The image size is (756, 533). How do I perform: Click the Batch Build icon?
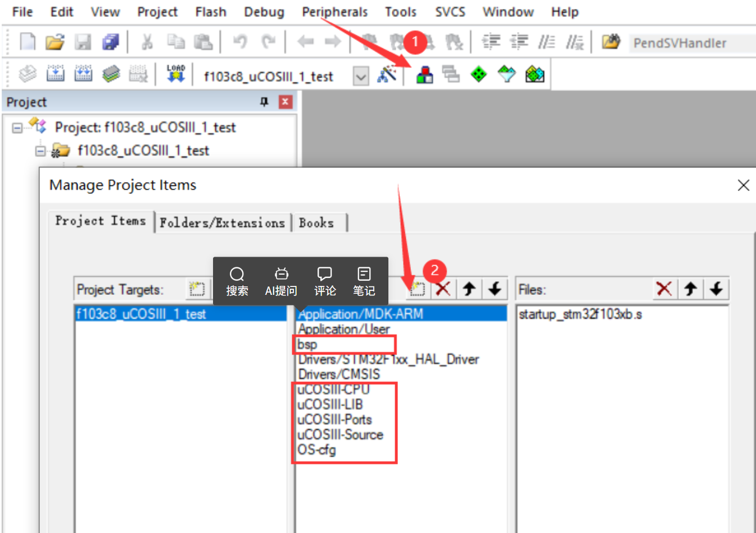point(111,74)
